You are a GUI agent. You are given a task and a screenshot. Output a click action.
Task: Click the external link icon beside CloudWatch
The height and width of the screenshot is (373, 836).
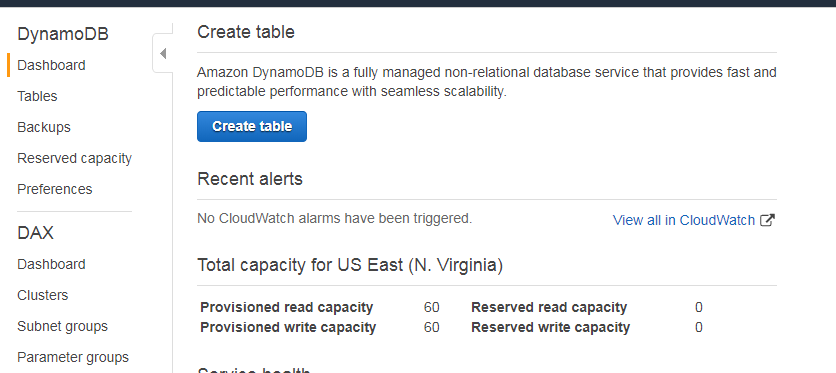[767, 220]
